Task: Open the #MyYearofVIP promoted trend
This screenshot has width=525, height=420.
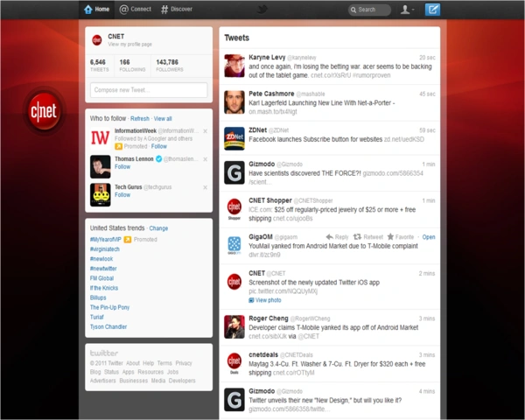Action: pos(106,240)
